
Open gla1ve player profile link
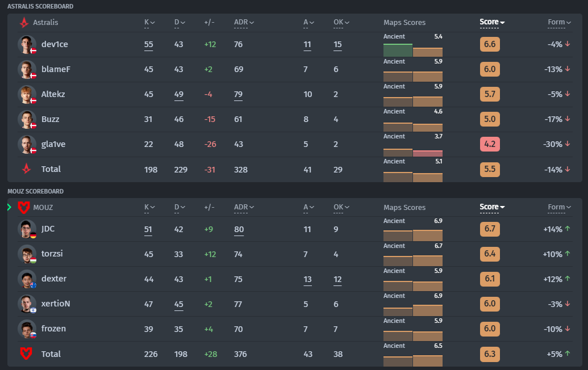(53, 144)
